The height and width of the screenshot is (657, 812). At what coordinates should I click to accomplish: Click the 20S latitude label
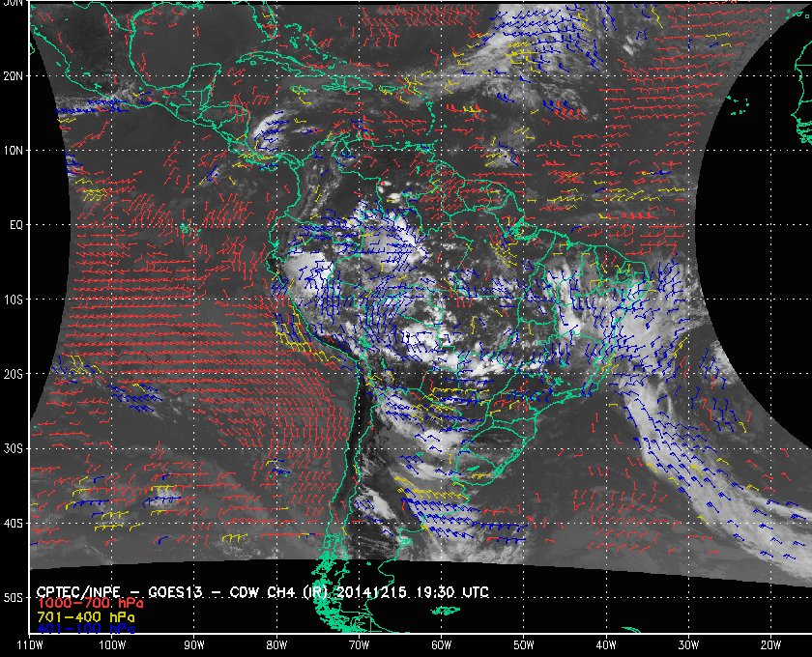point(13,374)
